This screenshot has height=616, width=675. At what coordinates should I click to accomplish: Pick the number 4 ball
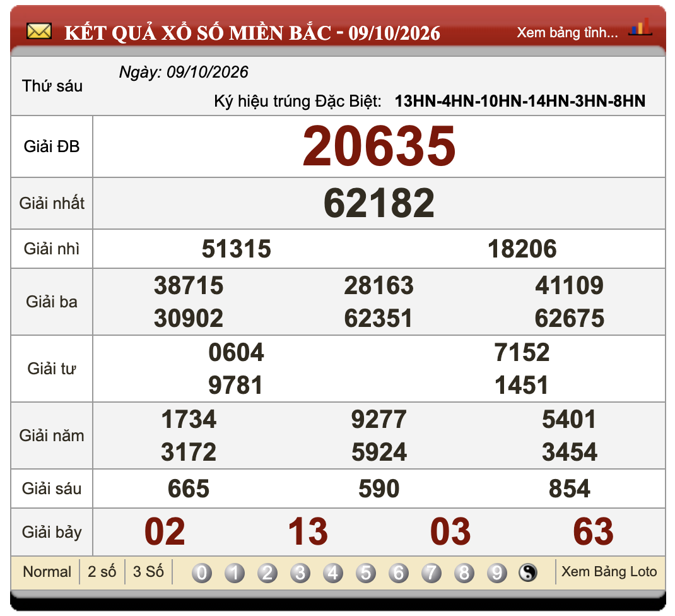coord(333,573)
